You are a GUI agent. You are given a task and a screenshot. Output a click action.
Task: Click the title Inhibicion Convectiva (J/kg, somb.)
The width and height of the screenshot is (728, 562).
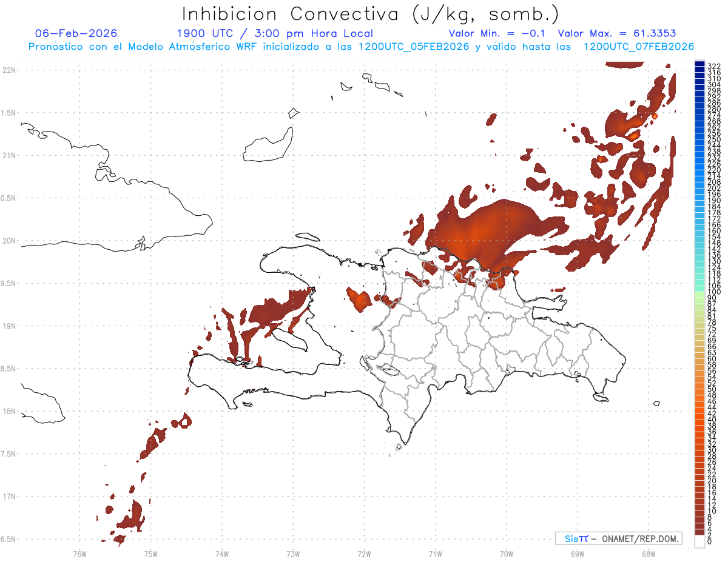[371, 14]
